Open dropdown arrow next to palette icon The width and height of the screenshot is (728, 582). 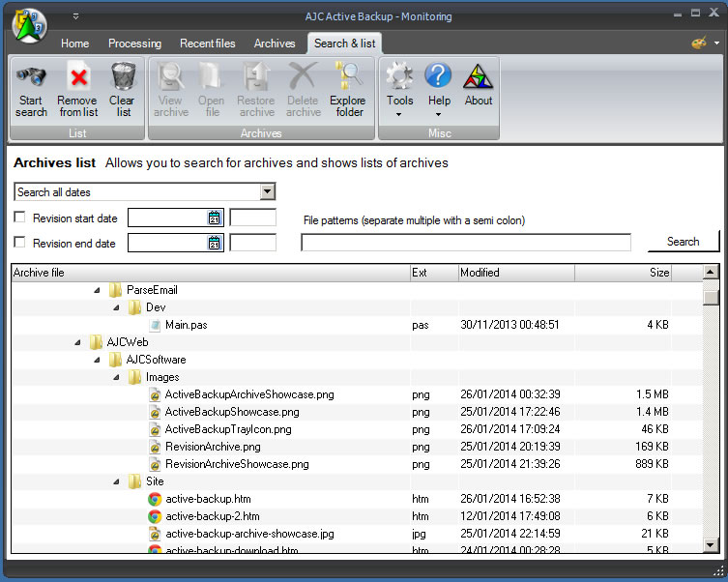coord(716,43)
